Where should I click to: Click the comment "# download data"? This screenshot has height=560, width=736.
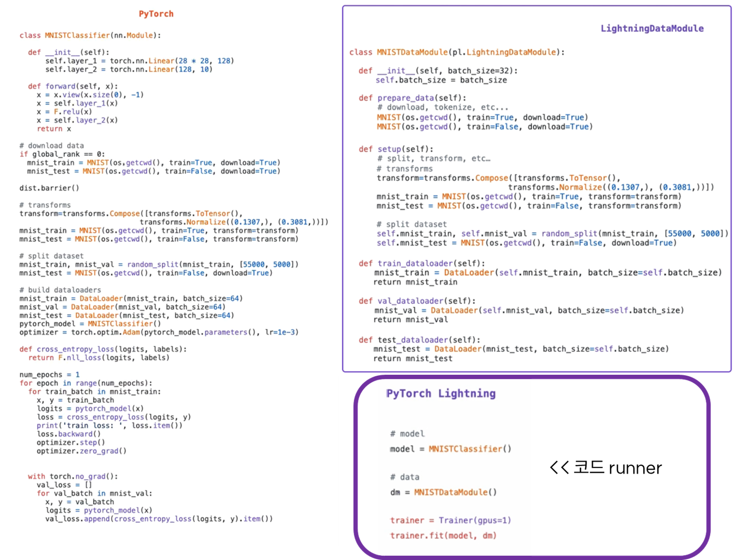pos(52,145)
